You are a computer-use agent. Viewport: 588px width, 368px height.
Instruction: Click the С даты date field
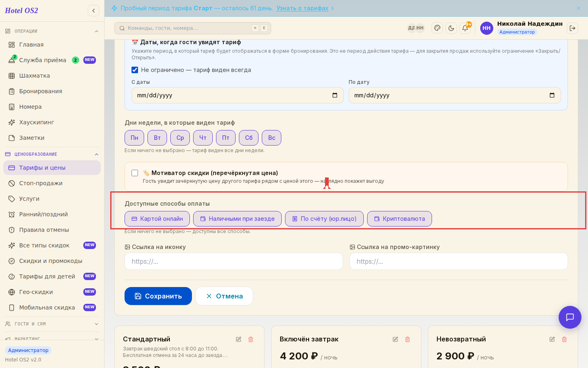point(238,95)
